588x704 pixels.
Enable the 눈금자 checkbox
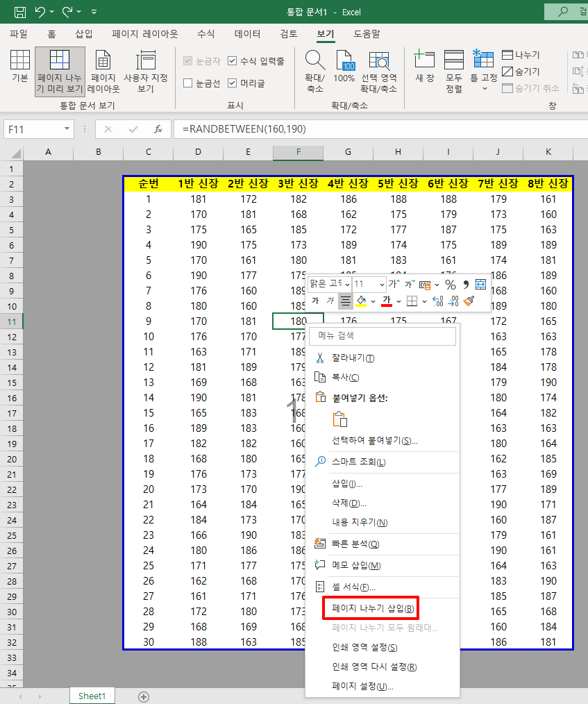pyautogui.click(x=188, y=60)
